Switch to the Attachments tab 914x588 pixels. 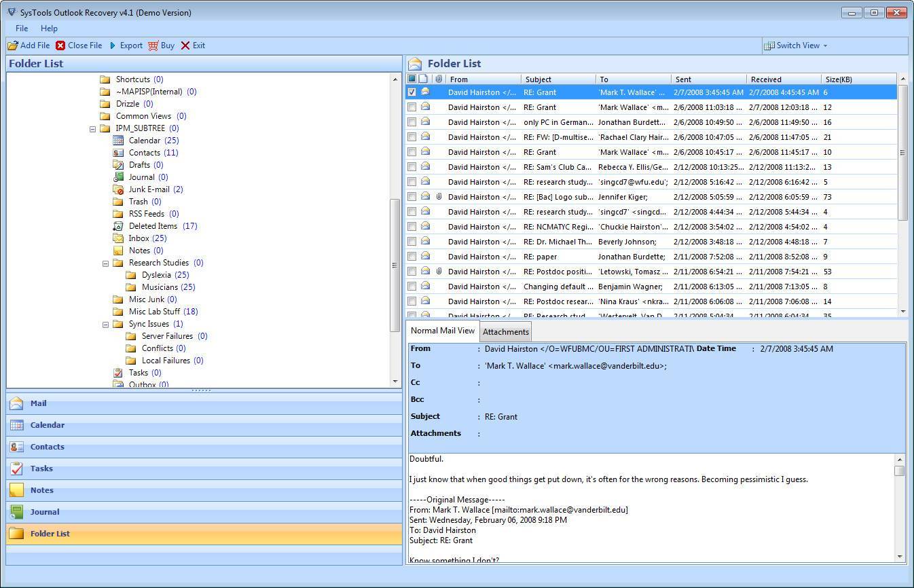click(506, 332)
